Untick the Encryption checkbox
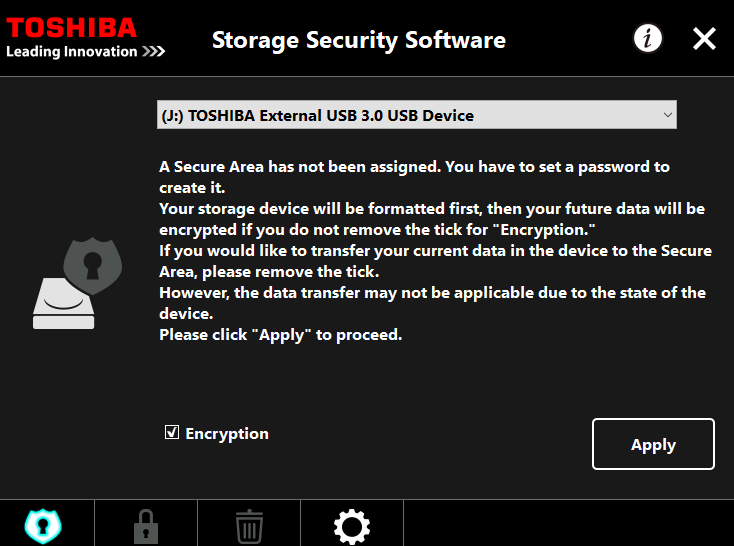 point(172,432)
